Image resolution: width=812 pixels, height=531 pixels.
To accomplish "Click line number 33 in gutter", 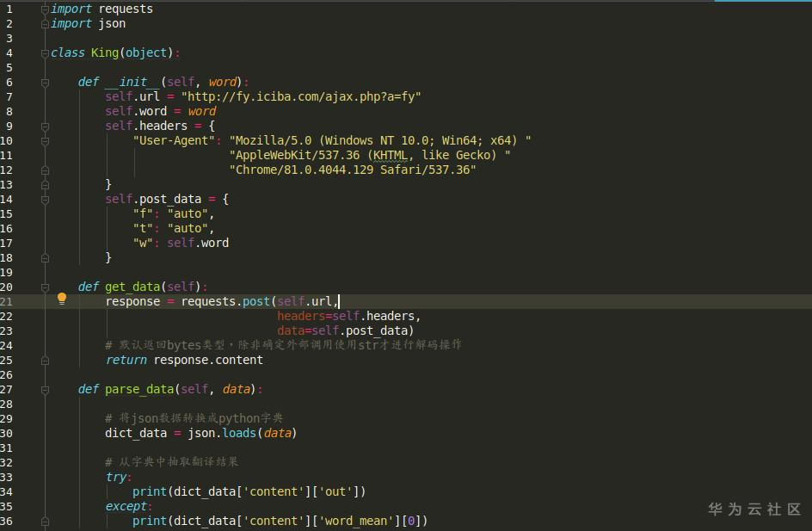I will [x=6, y=477].
